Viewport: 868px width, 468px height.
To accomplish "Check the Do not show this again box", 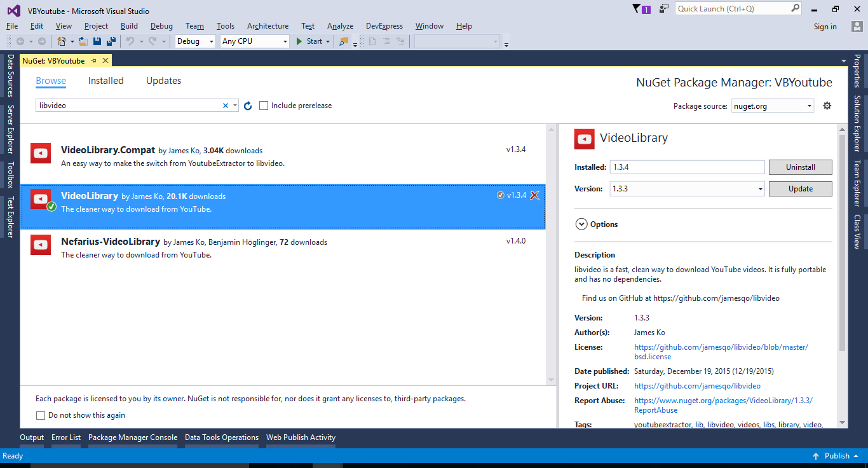I will tap(41, 415).
